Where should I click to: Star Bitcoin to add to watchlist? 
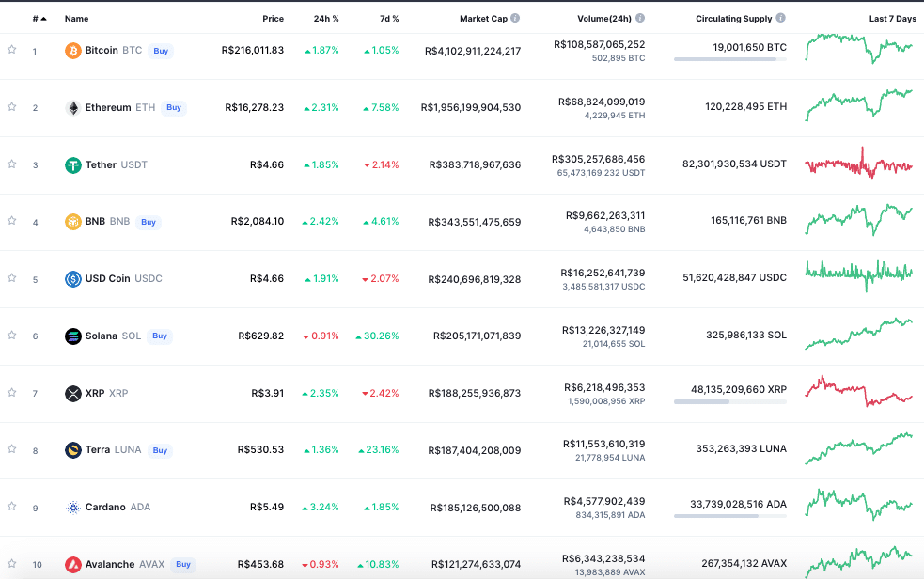click(x=12, y=50)
